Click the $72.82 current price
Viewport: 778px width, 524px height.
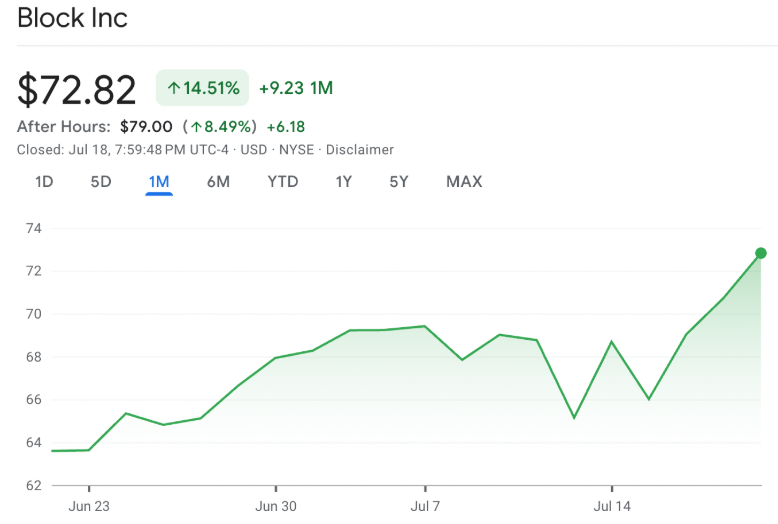[77, 90]
